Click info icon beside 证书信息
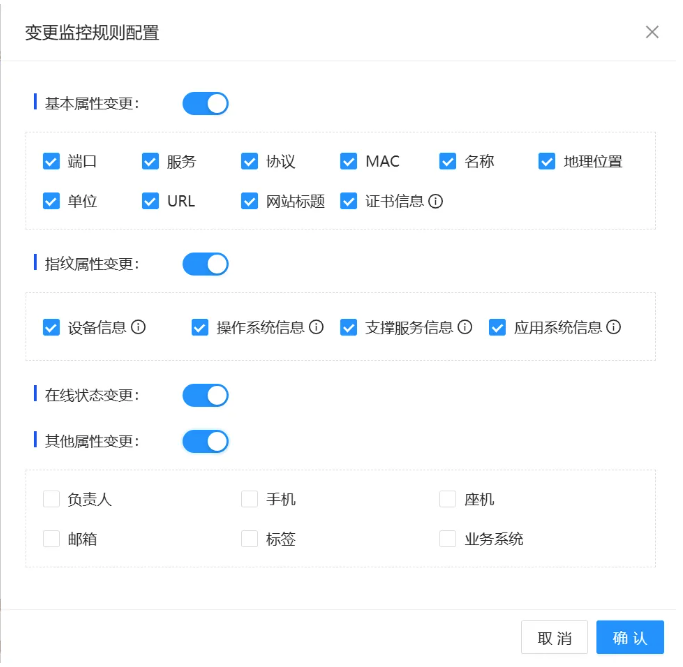Screen dimensions: 683x667 pyautogui.click(x=436, y=201)
